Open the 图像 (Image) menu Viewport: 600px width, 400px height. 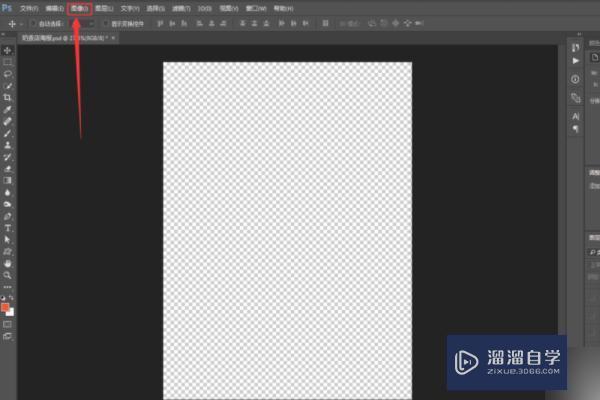click(80, 8)
